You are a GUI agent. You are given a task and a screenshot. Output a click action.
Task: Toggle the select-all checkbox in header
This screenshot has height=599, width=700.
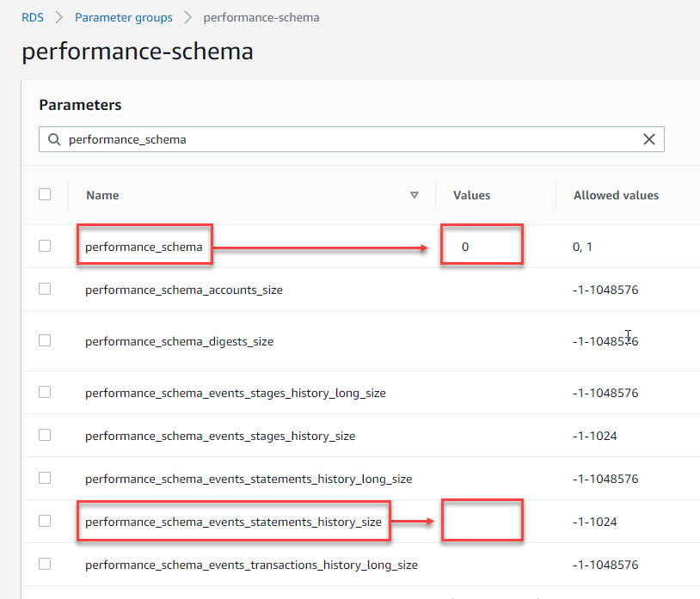pos(45,194)
